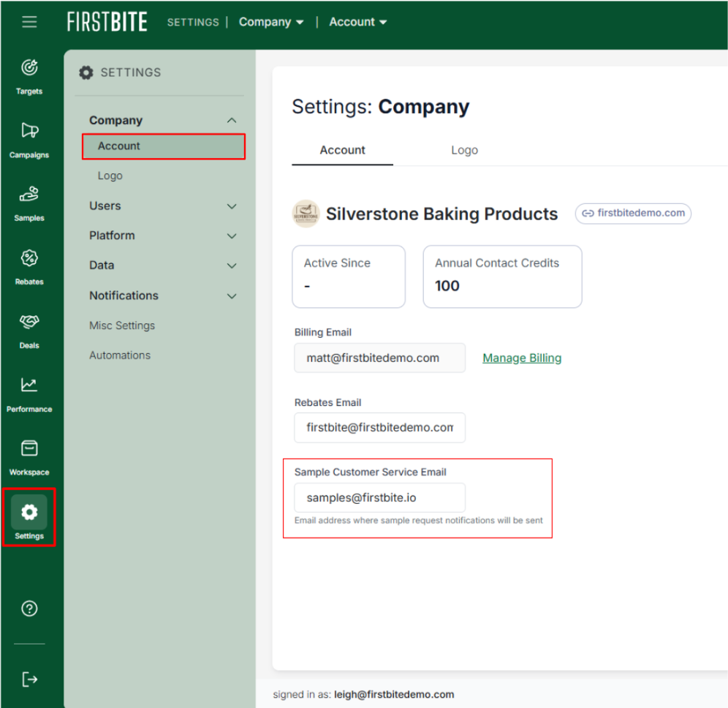Switch to the Logo tab
This screenshot has height=708, width=728.
(464, 151)
